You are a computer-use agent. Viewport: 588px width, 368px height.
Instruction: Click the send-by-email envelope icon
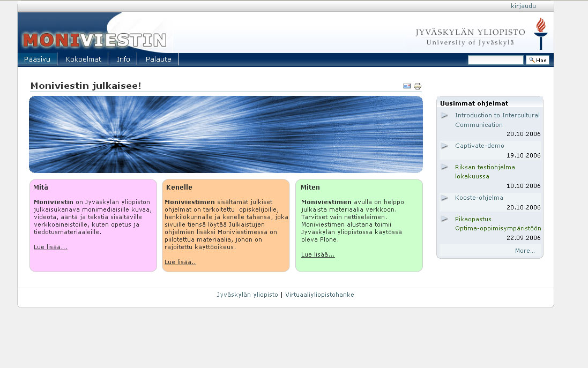(407, 86)
